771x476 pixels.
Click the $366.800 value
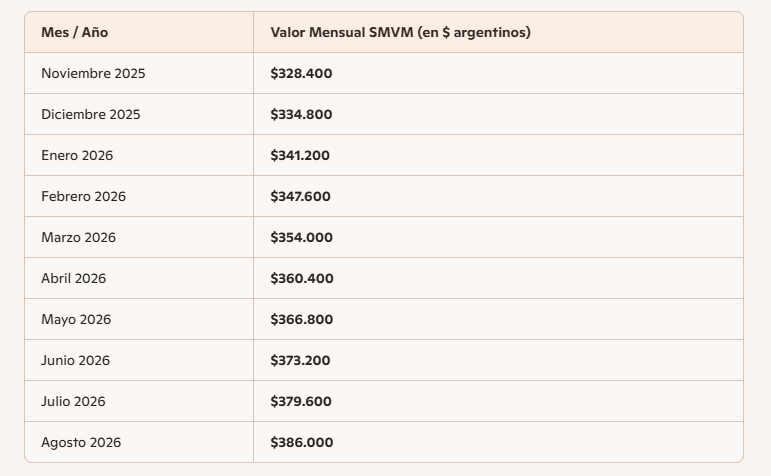click(x=301, y=320)
